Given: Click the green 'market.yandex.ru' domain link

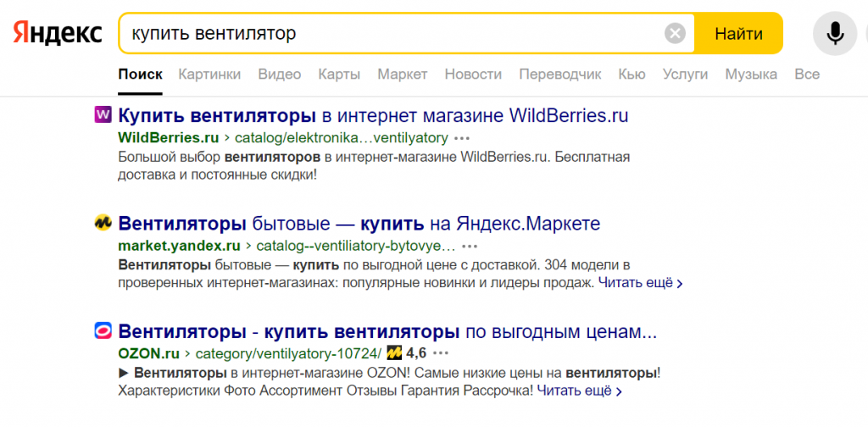Looking at the screenshot, I should [x=180, y=245].
